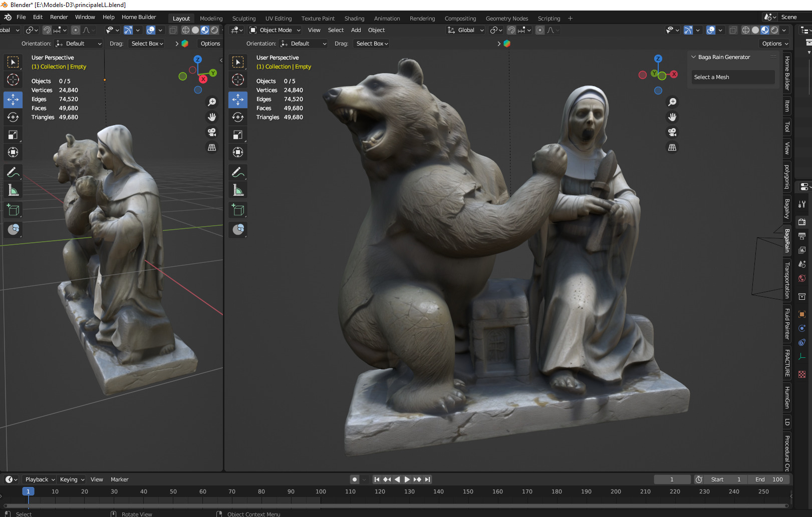812x517 pixels.
Task: Open the Tool properties wrench icon
Action: (802, 204)
